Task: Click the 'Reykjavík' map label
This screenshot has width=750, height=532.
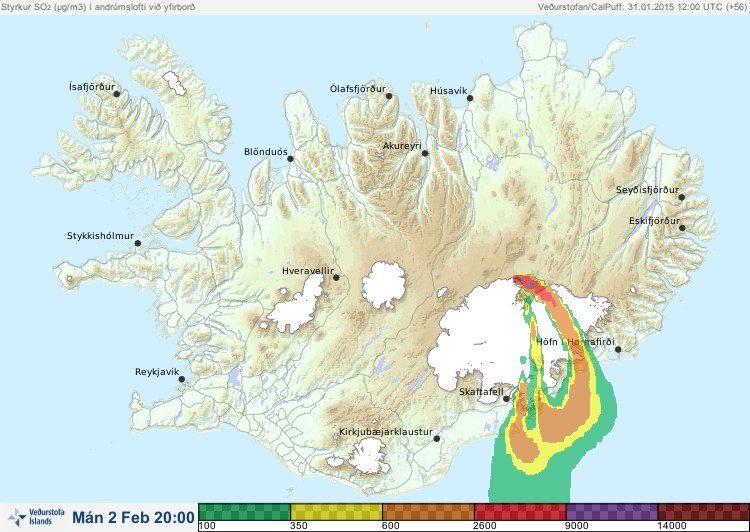Action: click(157, 372)
